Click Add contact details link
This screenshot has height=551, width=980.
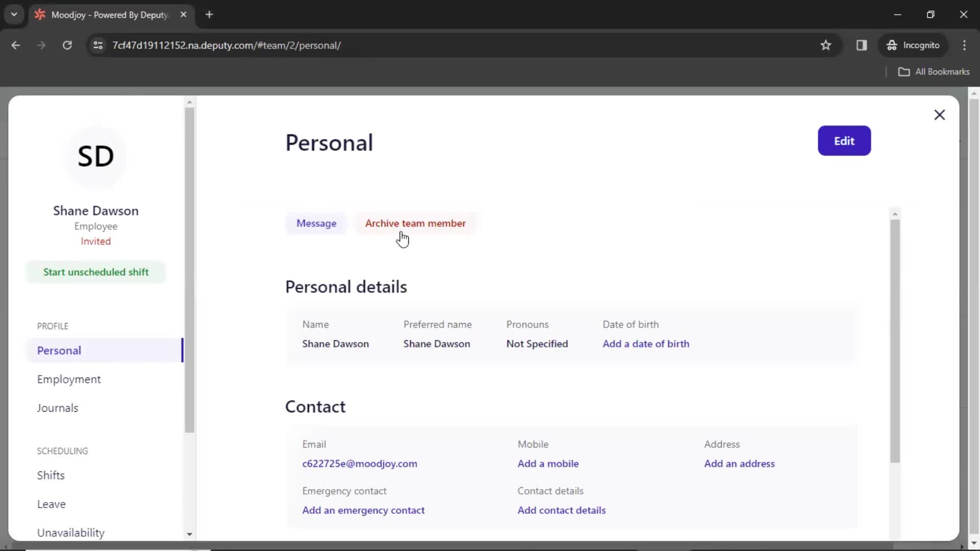click(x=562, y=510)
